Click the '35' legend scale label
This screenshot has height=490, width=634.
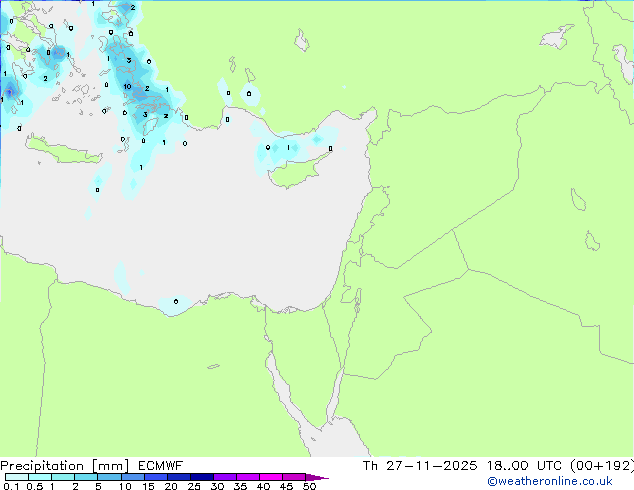click(x=240, y=486)
